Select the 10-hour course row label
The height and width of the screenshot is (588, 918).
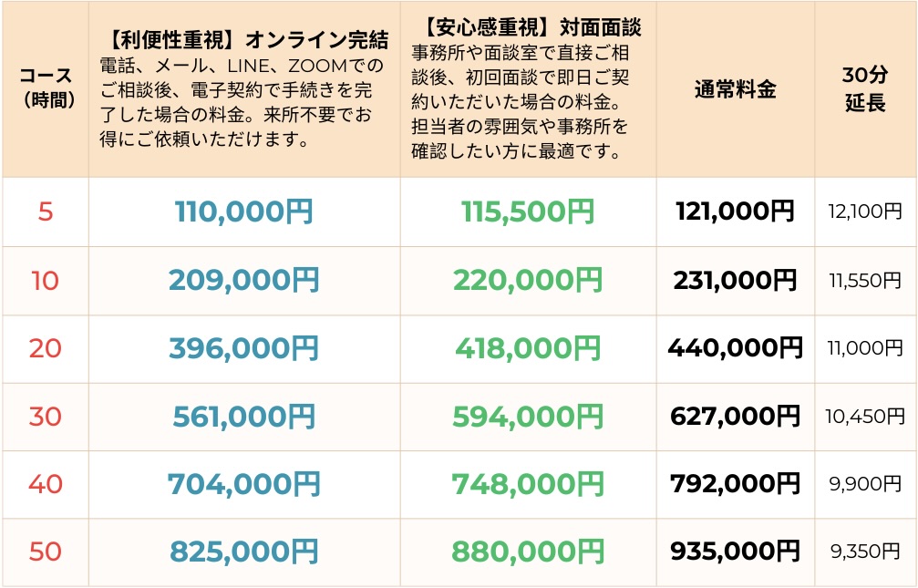(46, 281)
